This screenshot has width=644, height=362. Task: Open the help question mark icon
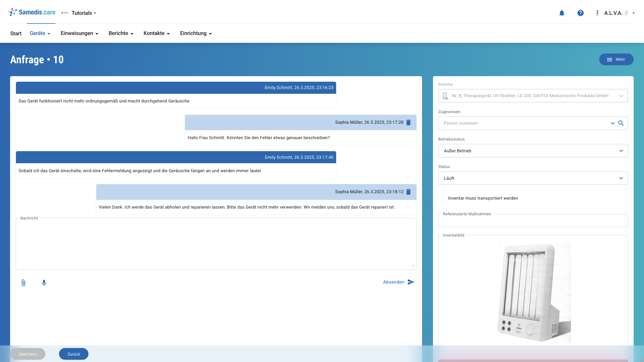580,13
